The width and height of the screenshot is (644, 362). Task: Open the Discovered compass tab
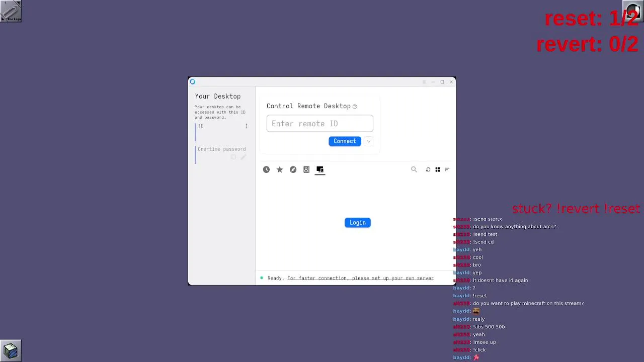point(293,169)
